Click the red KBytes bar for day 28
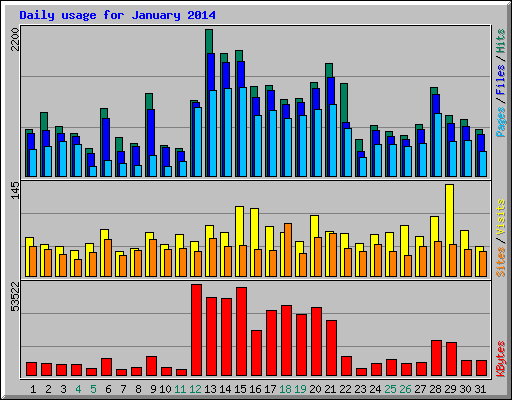 coord(436,358)
